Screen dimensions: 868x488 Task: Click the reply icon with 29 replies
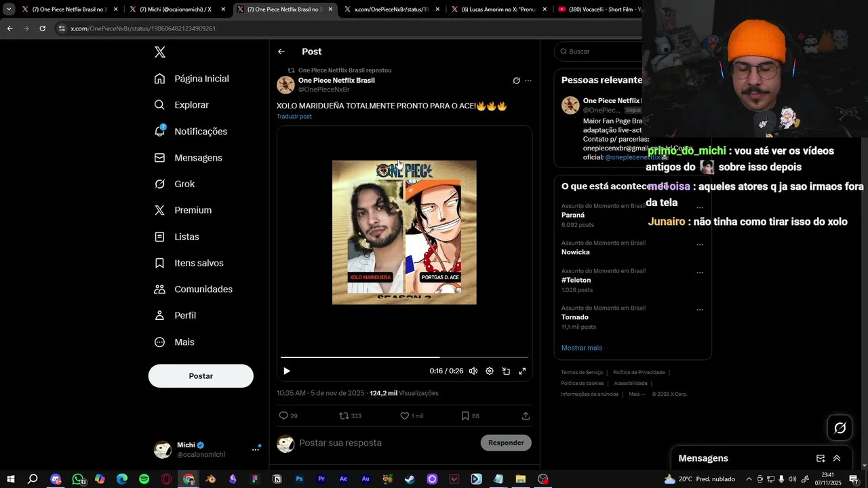point(288,416)
